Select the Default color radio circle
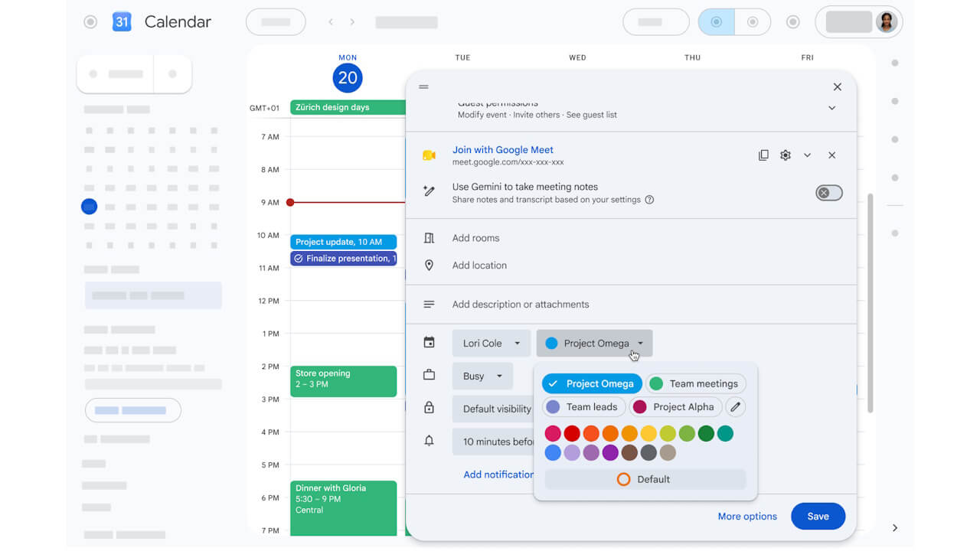 point(623,479)
